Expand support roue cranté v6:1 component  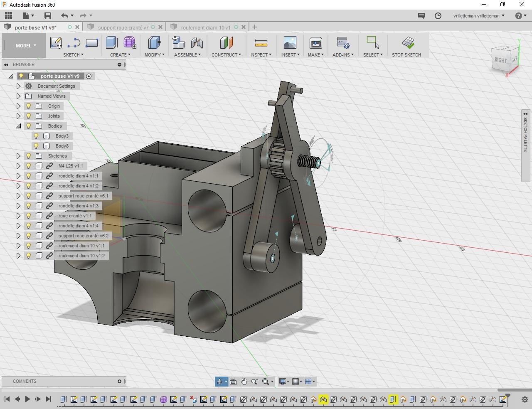pyautogui.click(x=18, y=196)
